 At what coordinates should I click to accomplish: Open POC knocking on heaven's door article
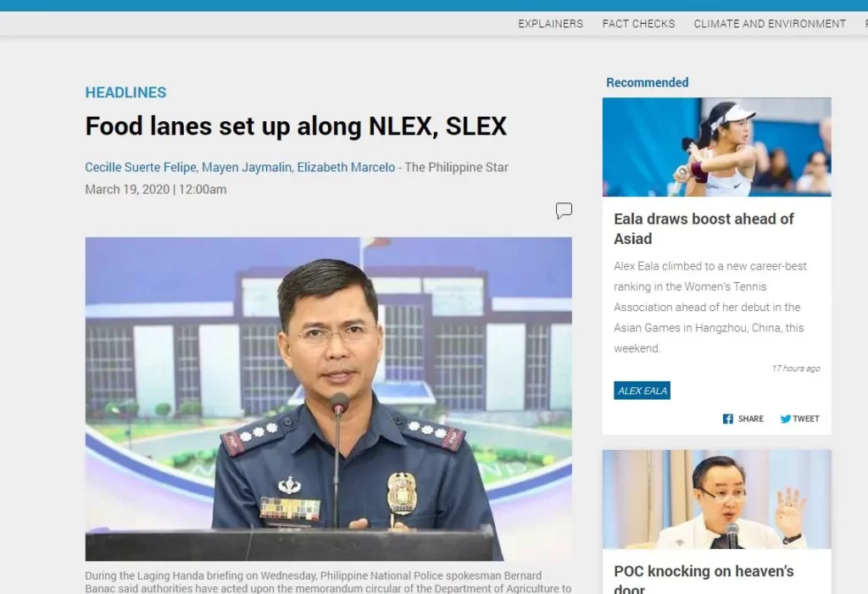704,579
